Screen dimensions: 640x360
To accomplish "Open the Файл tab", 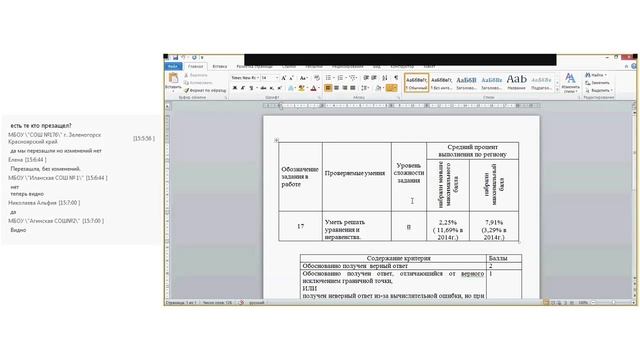I will tap(173, 66).
